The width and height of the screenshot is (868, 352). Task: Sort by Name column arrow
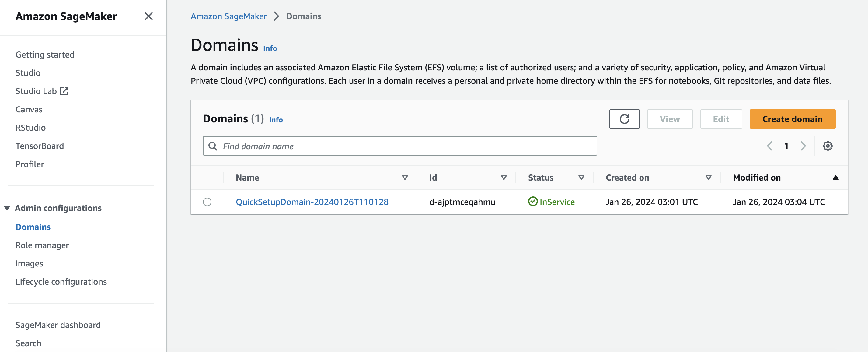tap(405, 178)
